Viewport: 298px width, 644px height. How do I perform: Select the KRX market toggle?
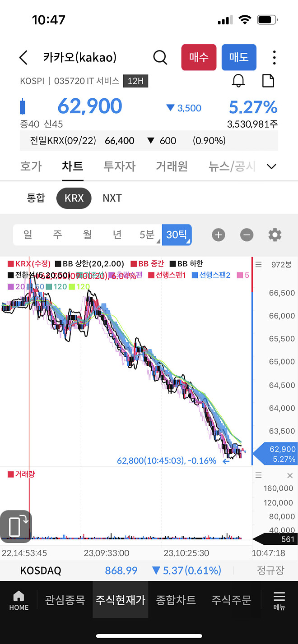pos(74,198)
